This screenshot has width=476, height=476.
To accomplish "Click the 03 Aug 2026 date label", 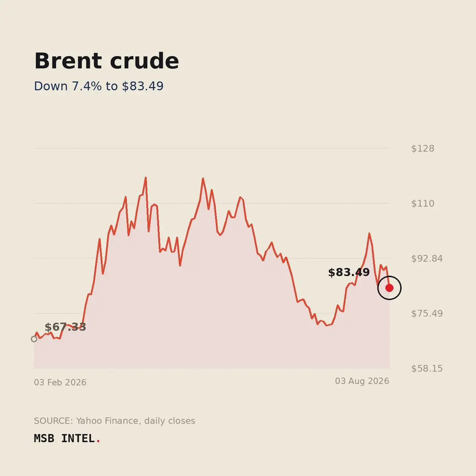I will point(362,381).
